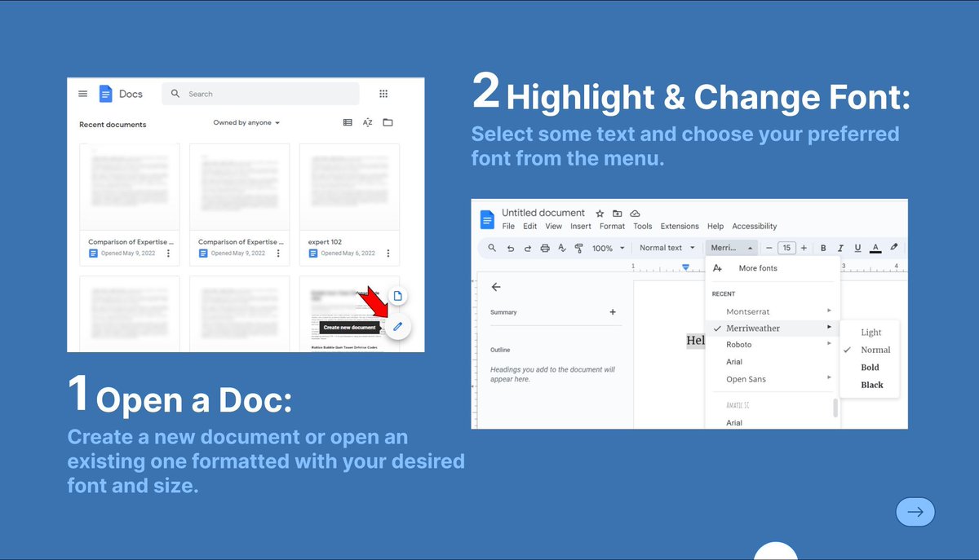Click the More fonts label
Screen dimensions: 979x560
pyautogui.click(x=758, y=268)
